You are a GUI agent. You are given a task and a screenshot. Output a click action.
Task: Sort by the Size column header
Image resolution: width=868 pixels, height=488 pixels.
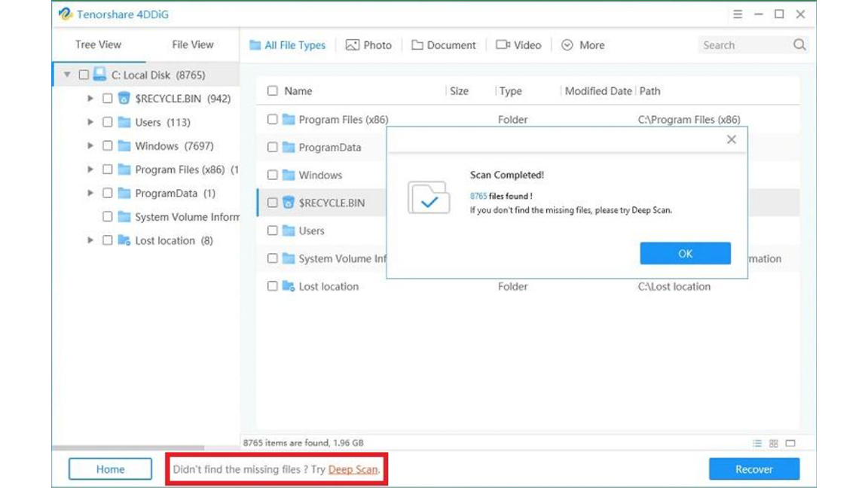[x=459, y=90]
